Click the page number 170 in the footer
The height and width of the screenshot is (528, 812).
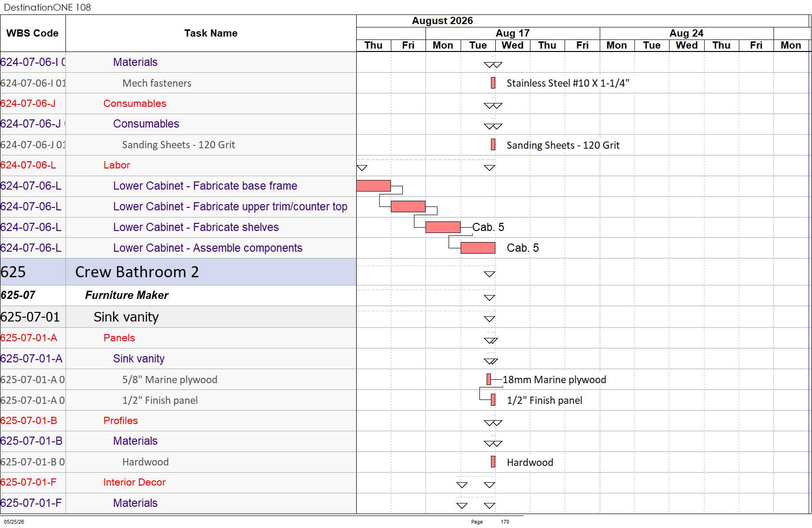505,522
